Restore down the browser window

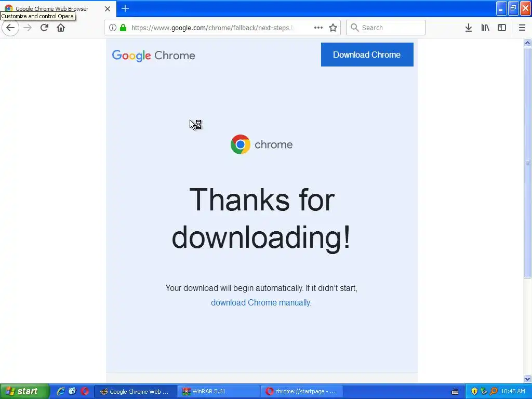point(513,8)
